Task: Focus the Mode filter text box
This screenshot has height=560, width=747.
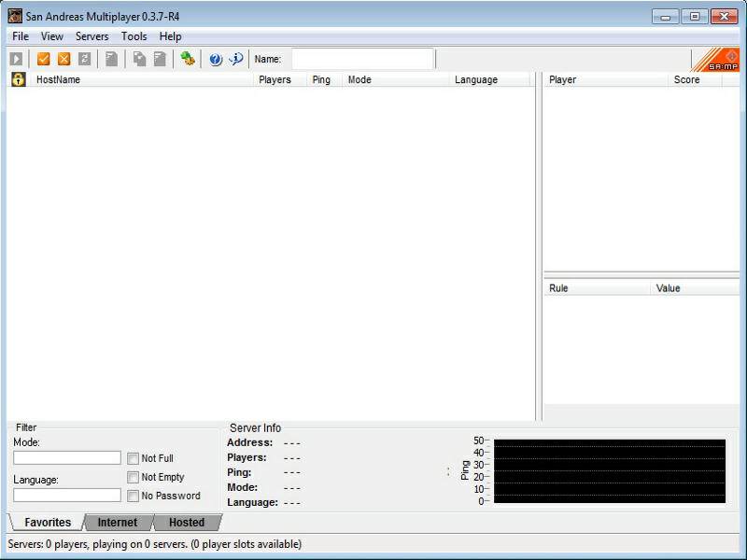Action: pyautogui.click(x=67, y=458)
